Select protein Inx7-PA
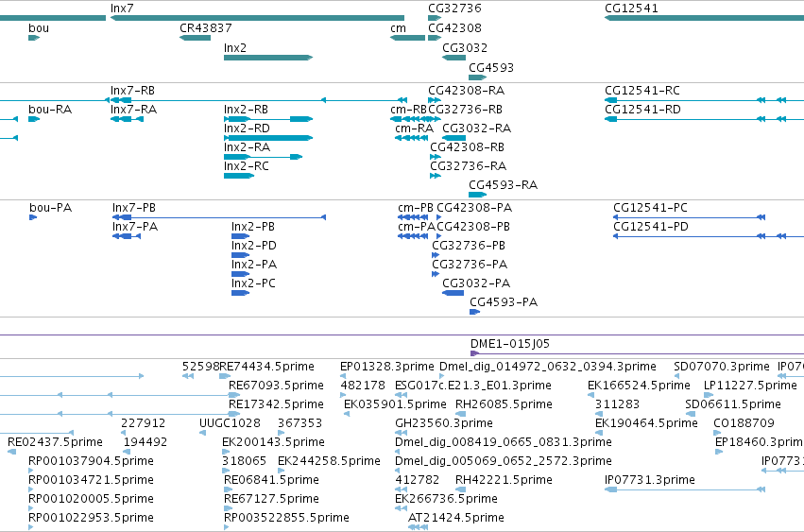804x532 pixels. pyautogui.click(x=135, y=227)
